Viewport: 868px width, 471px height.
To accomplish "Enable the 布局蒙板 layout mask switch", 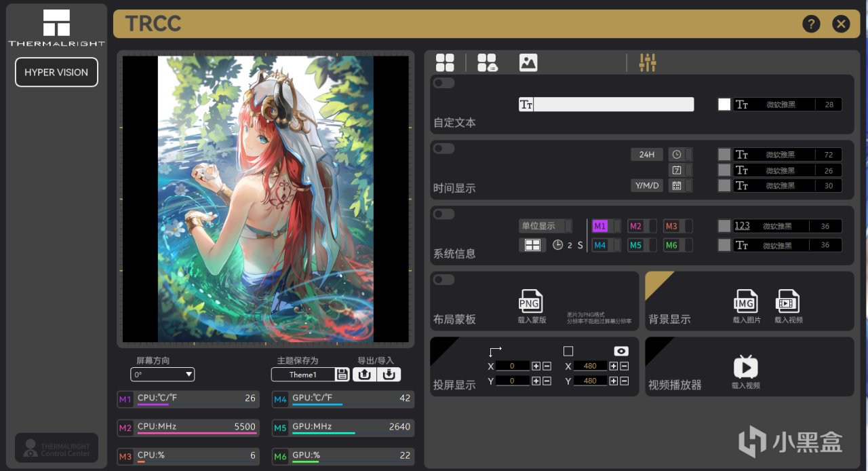I will (444, 280).
